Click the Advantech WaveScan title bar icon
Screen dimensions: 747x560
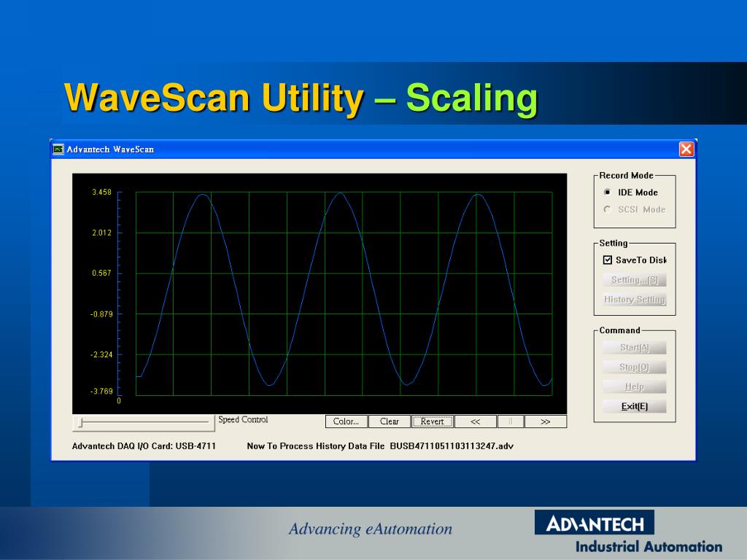[x=58, y=149]
